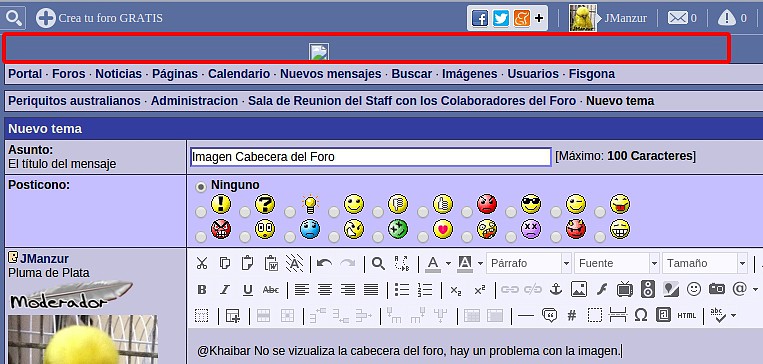Click the anchor insert icon
763x364 pixels.
pos(555,289)
